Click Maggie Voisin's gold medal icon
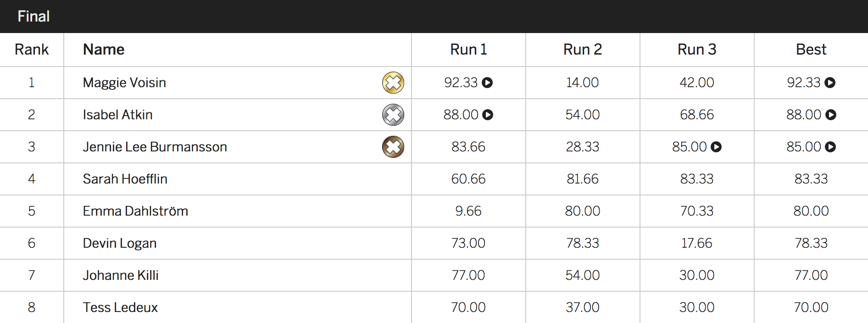The width and height of the screenshot is (868, 323). click(393, 83)
